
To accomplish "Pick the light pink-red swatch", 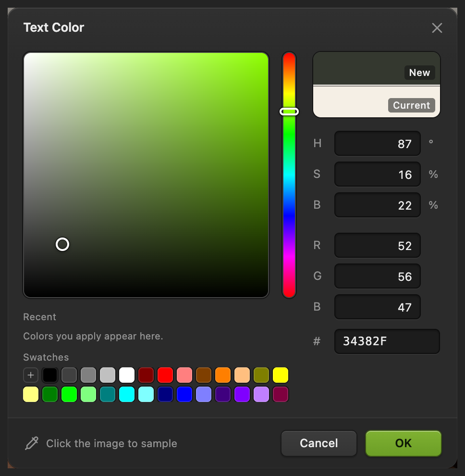I will point(184,375).
